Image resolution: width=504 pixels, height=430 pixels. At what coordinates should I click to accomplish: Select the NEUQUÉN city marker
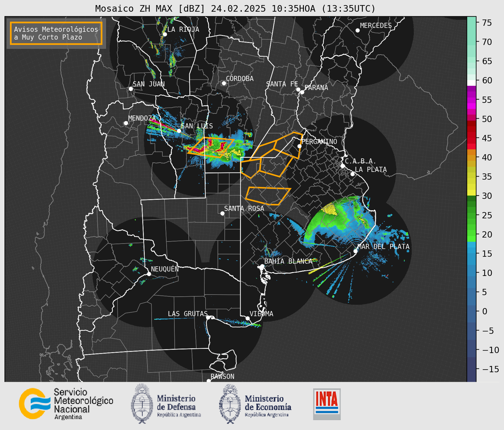point(149,274)
